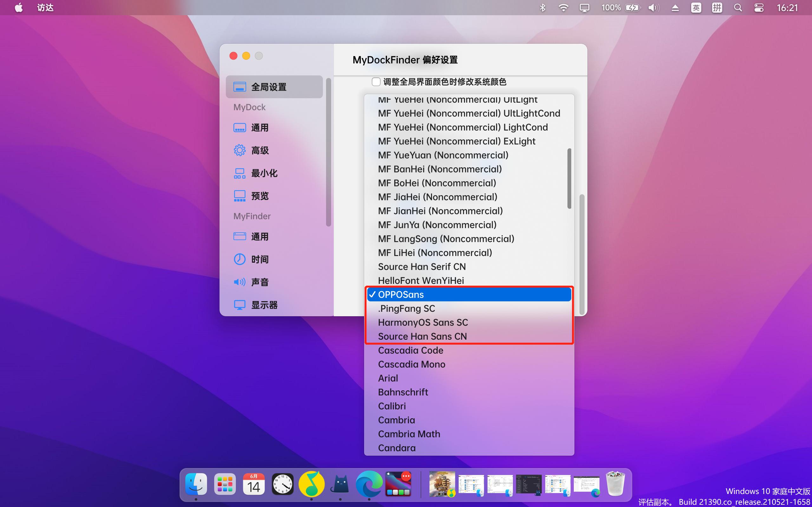
Task: Select the 显示器 display settings icon
Action: [265, 305]
